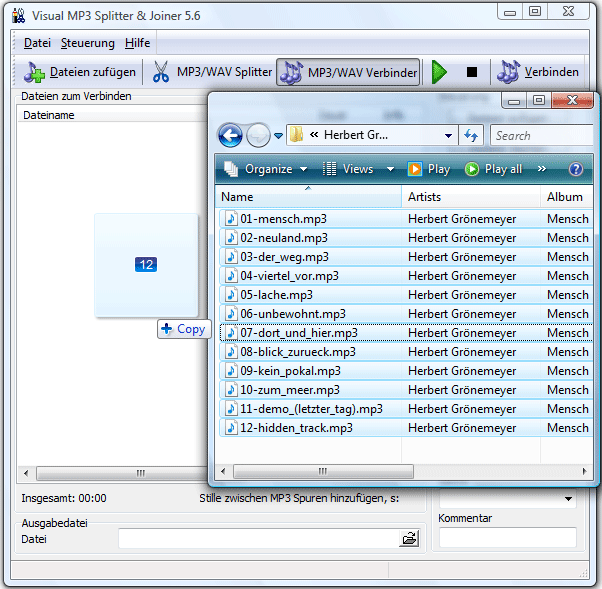The height and width of the screenshot is (589, 602).
Task: Refresh the Explorer folder view
Action: coord(471,135)
